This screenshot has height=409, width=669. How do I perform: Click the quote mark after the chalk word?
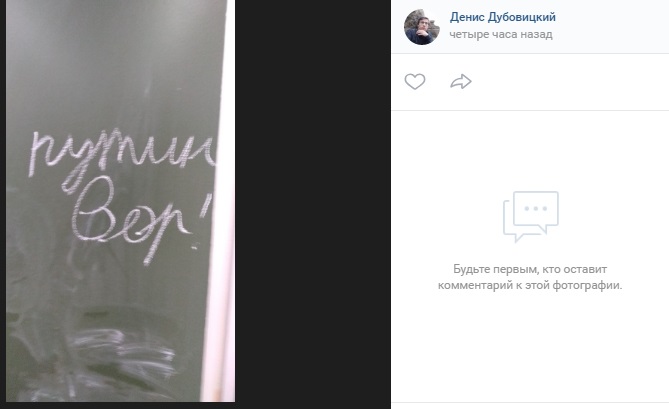pyautogui.click(x=206, y=204)
